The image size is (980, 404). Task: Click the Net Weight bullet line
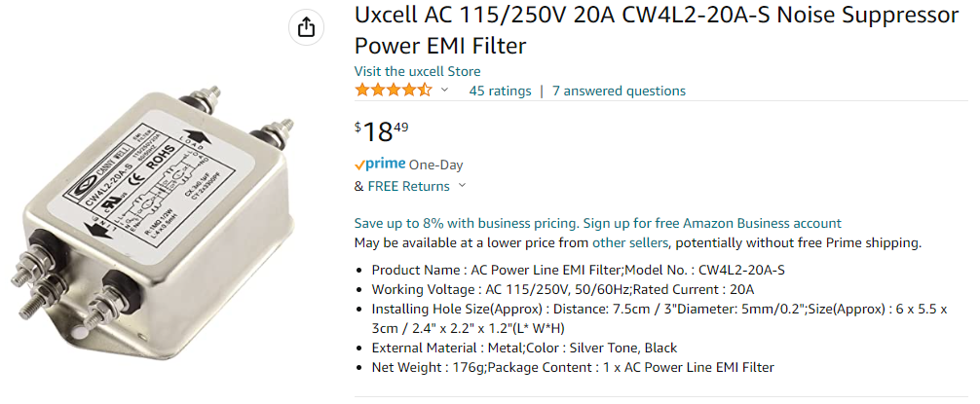573,367
